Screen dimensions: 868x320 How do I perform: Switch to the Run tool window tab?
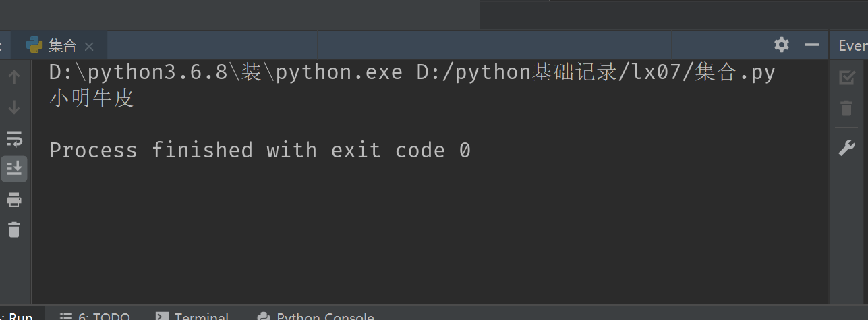(x=20, y=316)
